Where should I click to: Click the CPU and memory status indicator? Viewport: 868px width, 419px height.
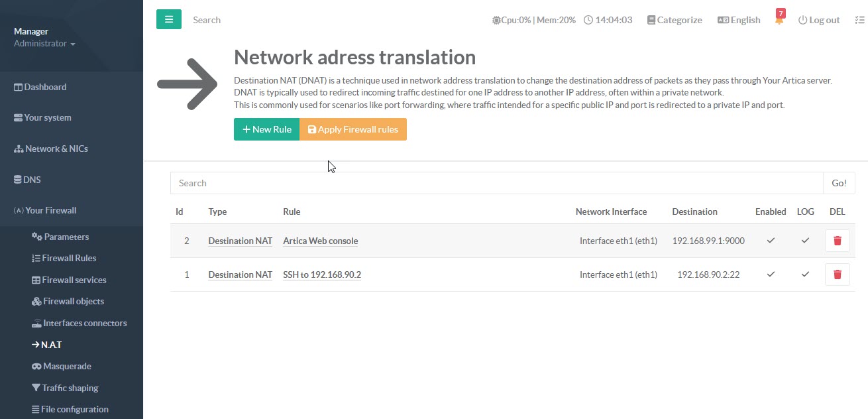pyautogui.click(x=533, y=21)
